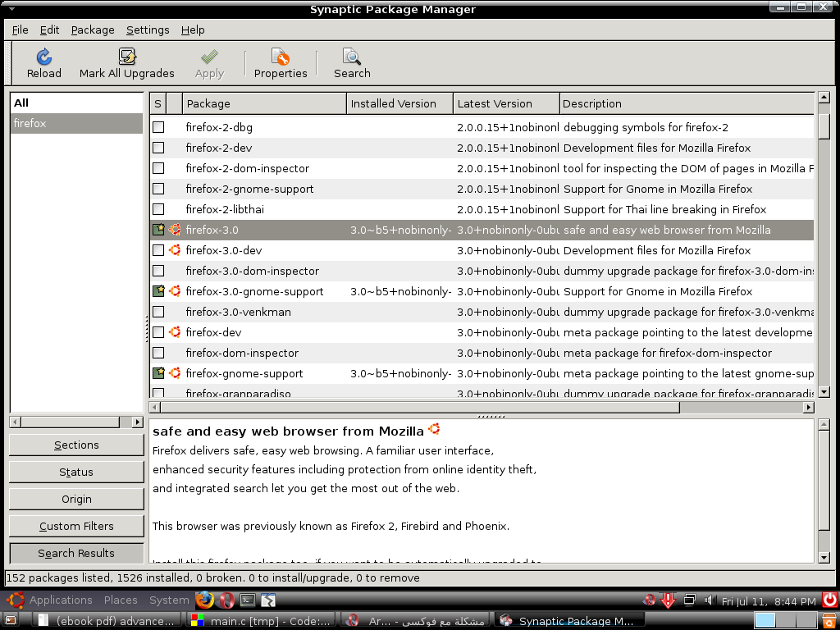
Task: Open the Settings menu
Action: (148, 30)
